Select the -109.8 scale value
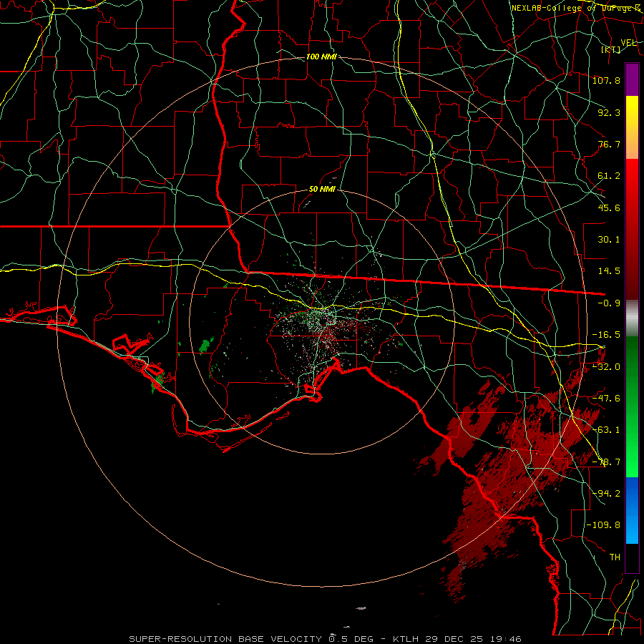 (603, 525)
